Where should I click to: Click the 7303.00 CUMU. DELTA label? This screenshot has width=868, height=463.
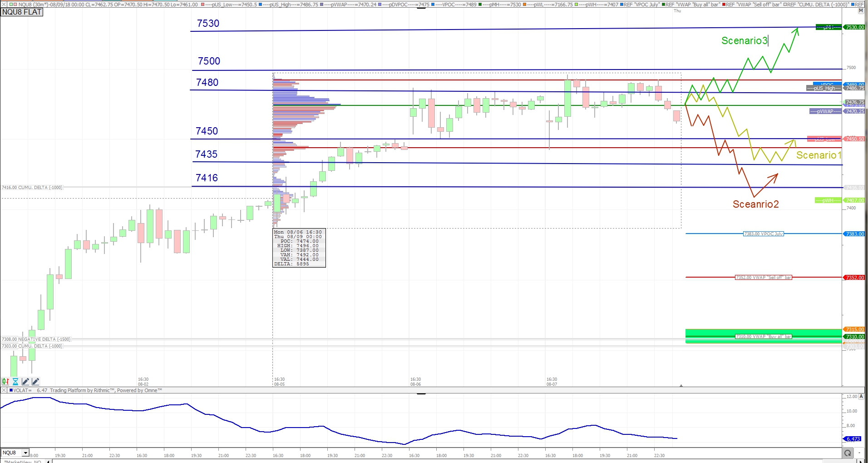(x=32, y=346)
